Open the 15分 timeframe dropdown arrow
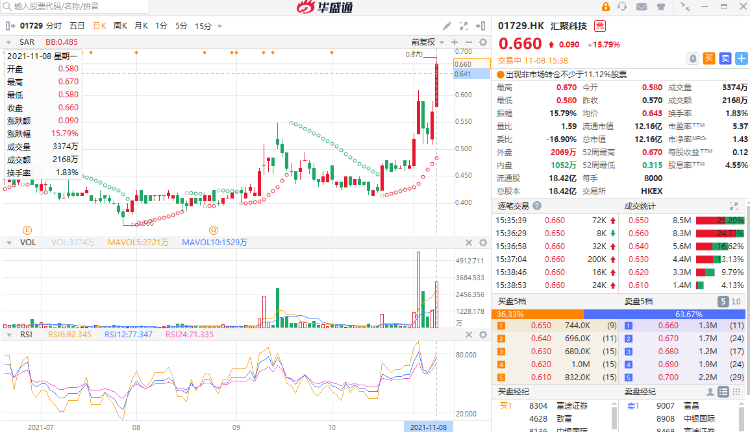The width and height of the screenshot is (750, 432). pos(220,26)
